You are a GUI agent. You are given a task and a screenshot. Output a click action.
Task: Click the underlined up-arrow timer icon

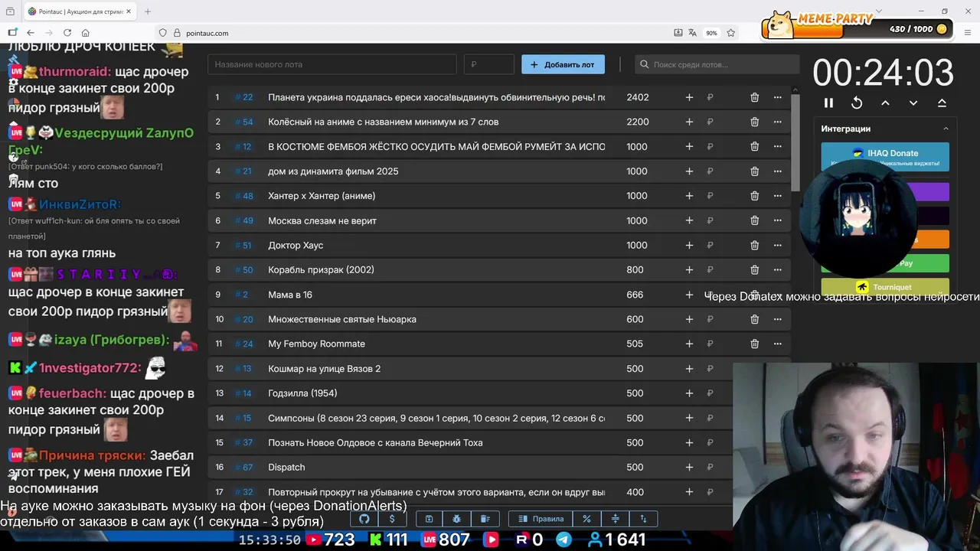pyautogui.click(x=942, y=103)
